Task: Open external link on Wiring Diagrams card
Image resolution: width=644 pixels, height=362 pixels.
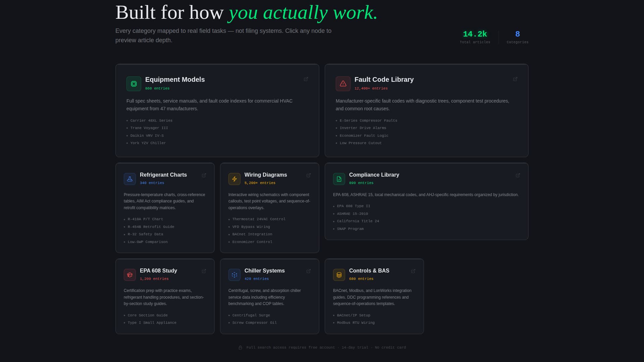Action: [309, 175]
